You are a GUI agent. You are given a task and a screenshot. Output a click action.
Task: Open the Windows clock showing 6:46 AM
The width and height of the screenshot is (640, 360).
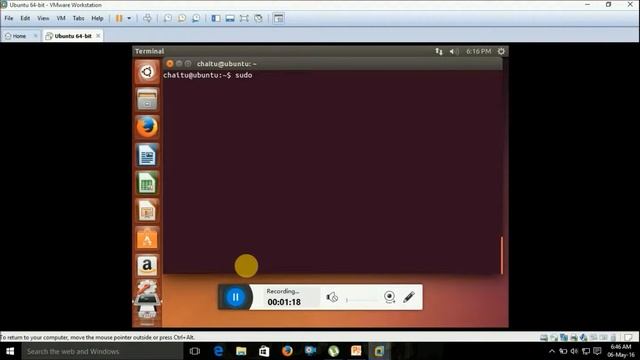(x=621, y=351)
